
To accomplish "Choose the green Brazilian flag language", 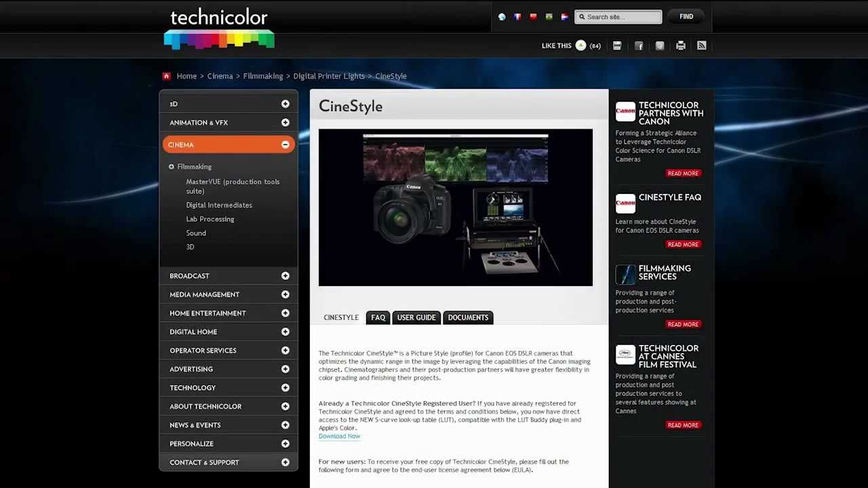I will pos(549,17).
